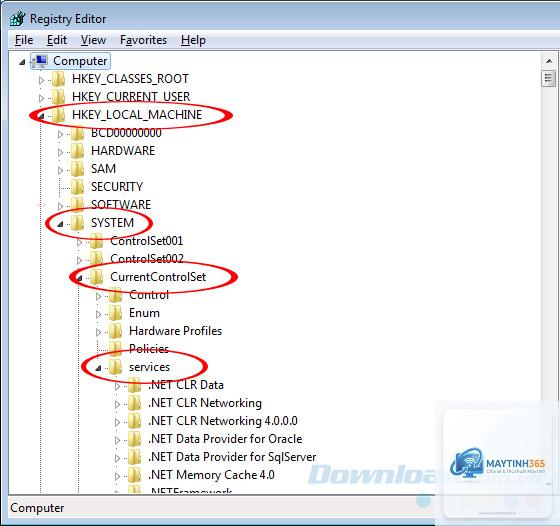Collapse the HKEY_LOCAL_MACHINE key
560x526 pixels.
pyautogui.click(x=41, y=116)
